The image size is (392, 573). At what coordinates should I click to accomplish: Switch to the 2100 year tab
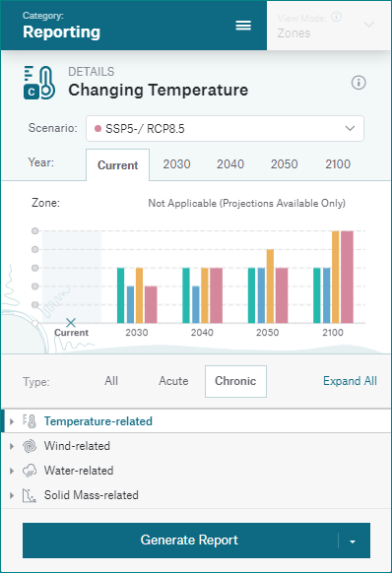[338, 164]
